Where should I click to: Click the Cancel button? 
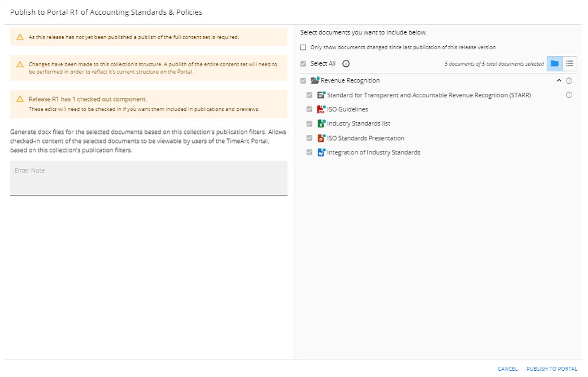(x=507, y=369)
